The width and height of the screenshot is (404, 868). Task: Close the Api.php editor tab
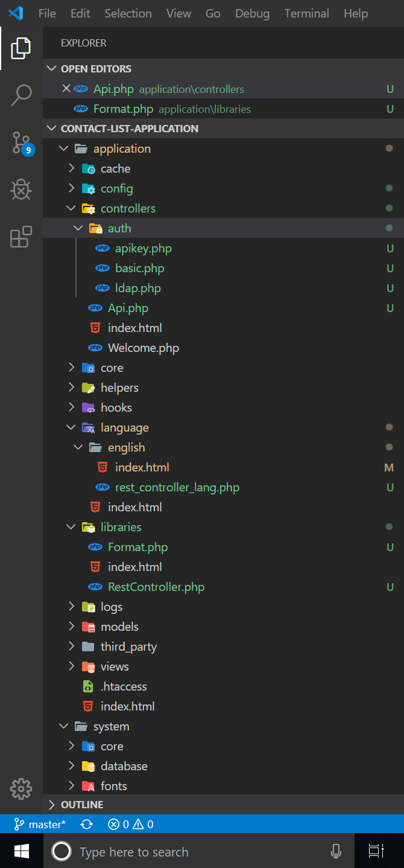coord(66,88)
